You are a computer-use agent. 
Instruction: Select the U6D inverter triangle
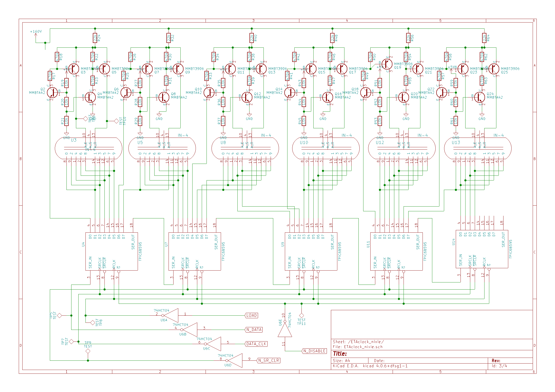235,360
